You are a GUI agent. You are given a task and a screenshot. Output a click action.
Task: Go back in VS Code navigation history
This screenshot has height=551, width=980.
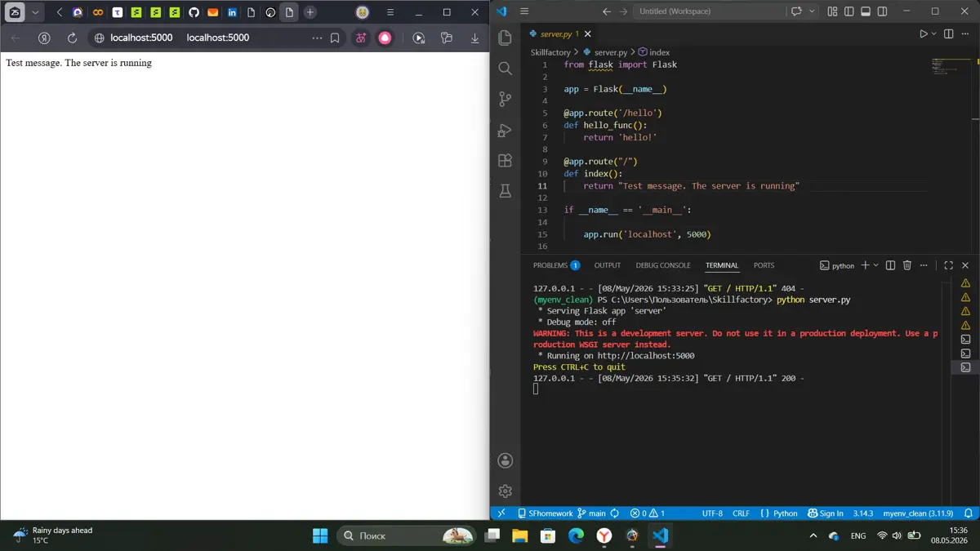pos(606,11)
